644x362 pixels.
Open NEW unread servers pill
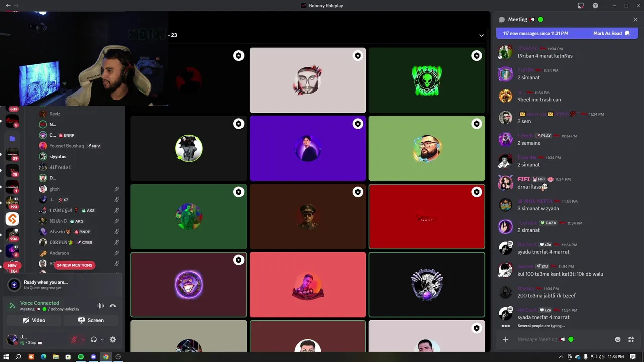(x=12, y=265)
